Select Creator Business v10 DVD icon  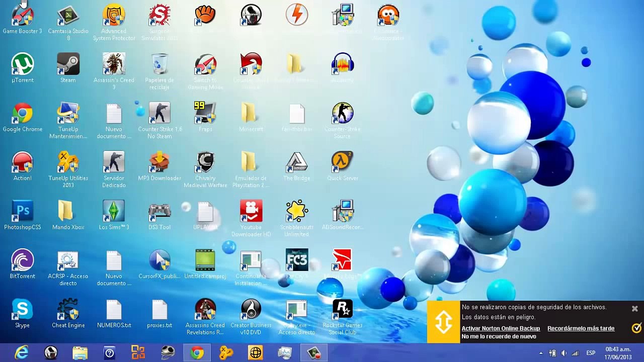pos(251,317)
